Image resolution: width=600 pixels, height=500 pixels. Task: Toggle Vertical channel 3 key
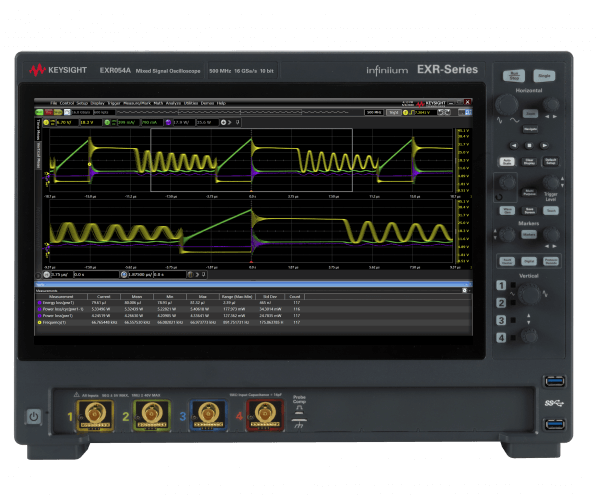[501, 320]
